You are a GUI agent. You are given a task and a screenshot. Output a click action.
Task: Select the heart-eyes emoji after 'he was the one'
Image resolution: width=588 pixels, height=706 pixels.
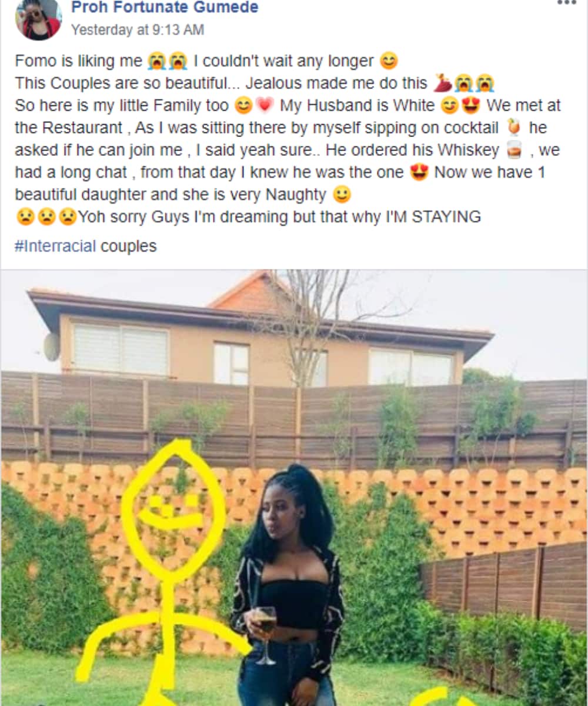pyautogui.click(x=419, y=173)
